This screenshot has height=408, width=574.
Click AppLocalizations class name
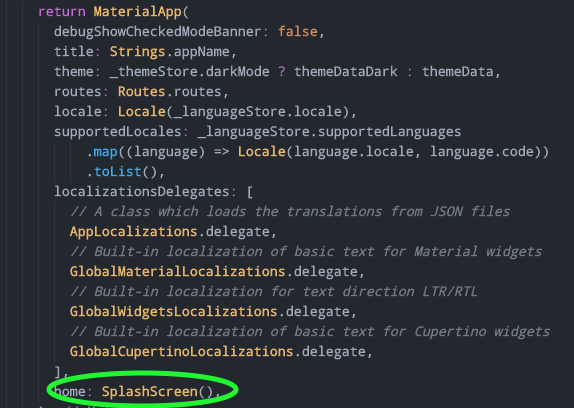(x=134, y=232)
